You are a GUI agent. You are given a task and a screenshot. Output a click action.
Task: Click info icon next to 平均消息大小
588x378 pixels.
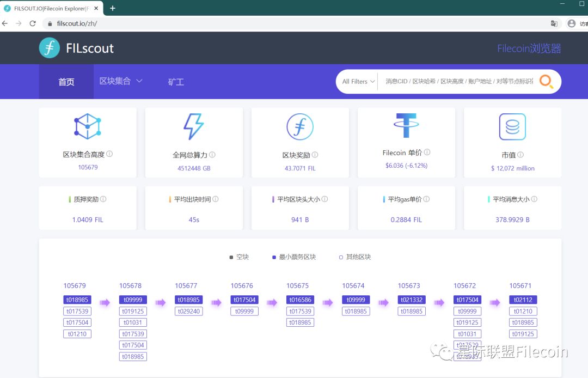(x=535, y=199)
